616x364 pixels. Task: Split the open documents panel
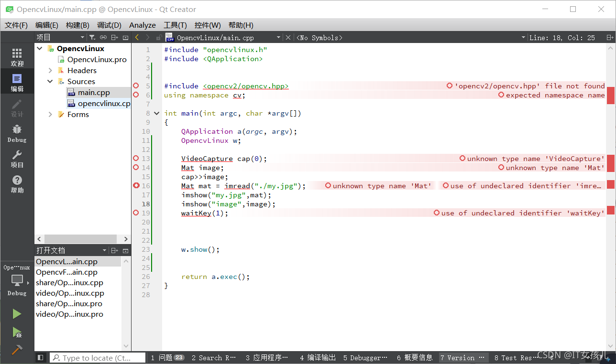click(x=114, y=250)
